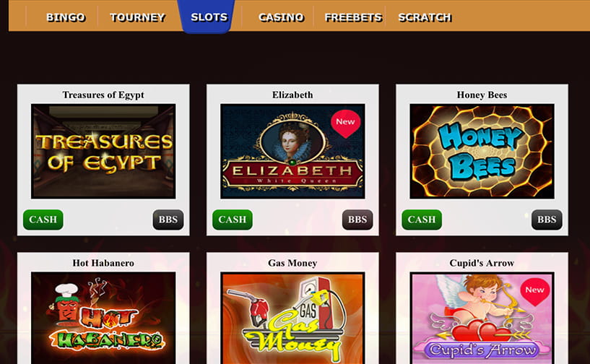Launch the Gas Money game image
This screenshot has height=364, width=590.
pyautogui.click(x=292, y=318)
